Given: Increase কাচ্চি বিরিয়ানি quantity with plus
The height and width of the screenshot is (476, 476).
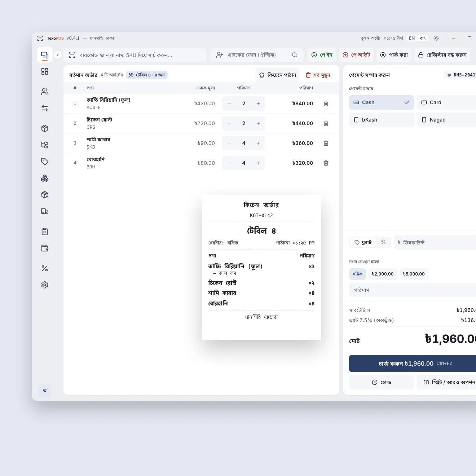Looking at the screenshot, I should 258,103.
